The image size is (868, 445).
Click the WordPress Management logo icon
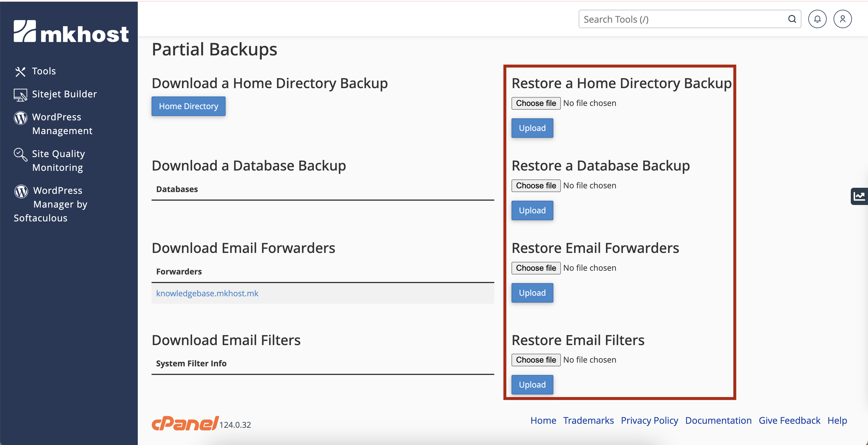21,118
